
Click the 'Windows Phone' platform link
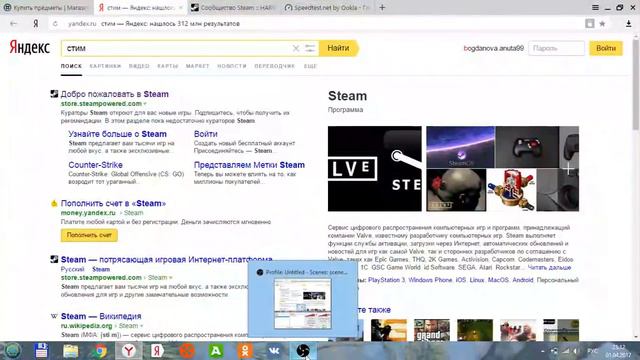point(430,280)
